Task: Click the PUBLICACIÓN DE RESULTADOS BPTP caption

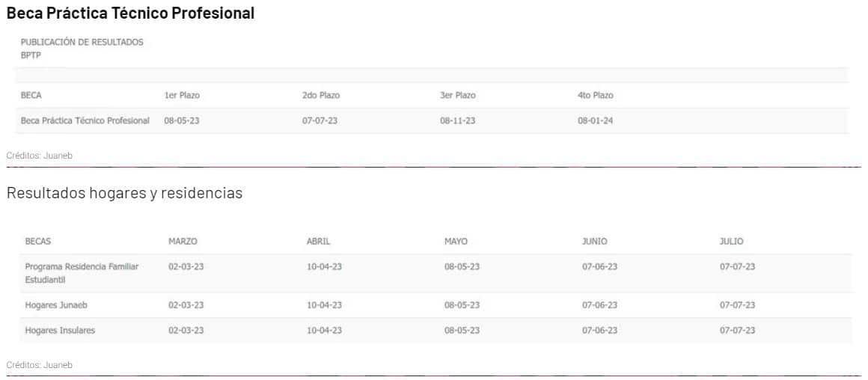Action: pyautogui.click(x=82, y=48)
